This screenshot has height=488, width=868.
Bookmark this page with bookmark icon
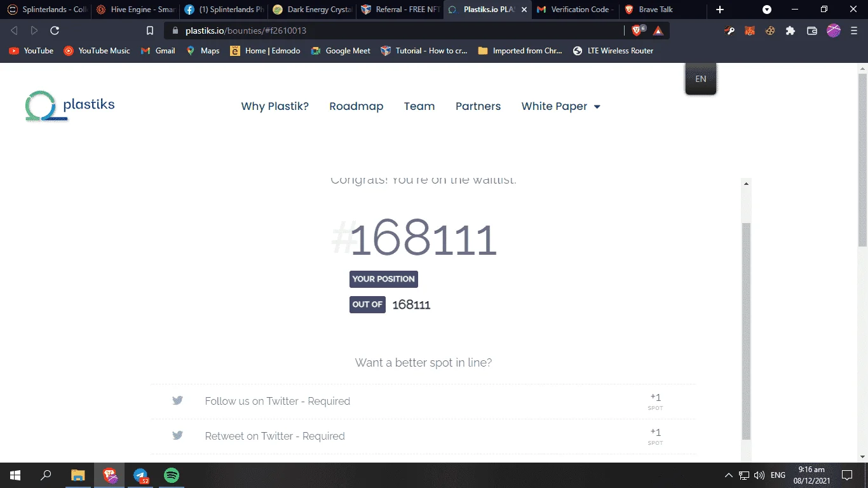coord(150,30)
